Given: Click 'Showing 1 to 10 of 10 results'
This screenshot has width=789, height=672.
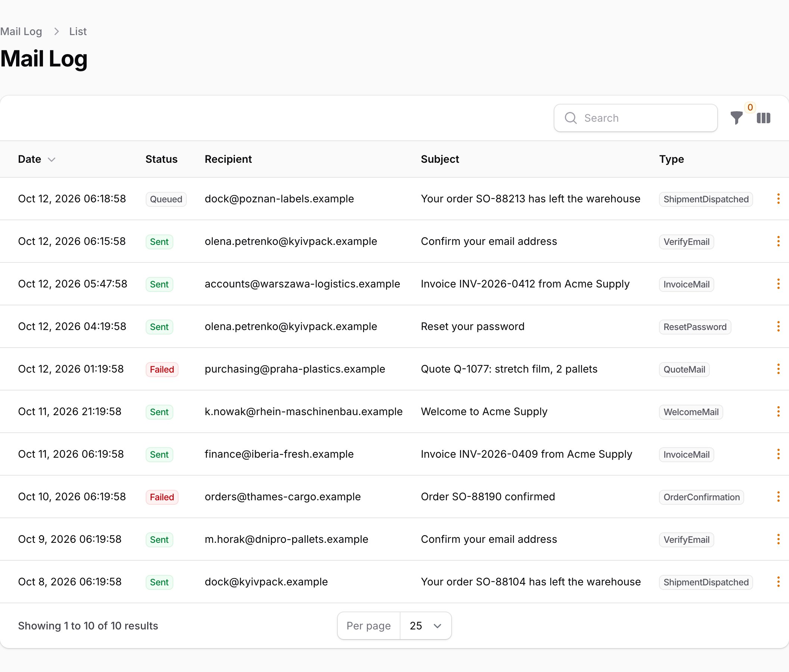Looking at the screenshot, I should click(x=88, y=626).
